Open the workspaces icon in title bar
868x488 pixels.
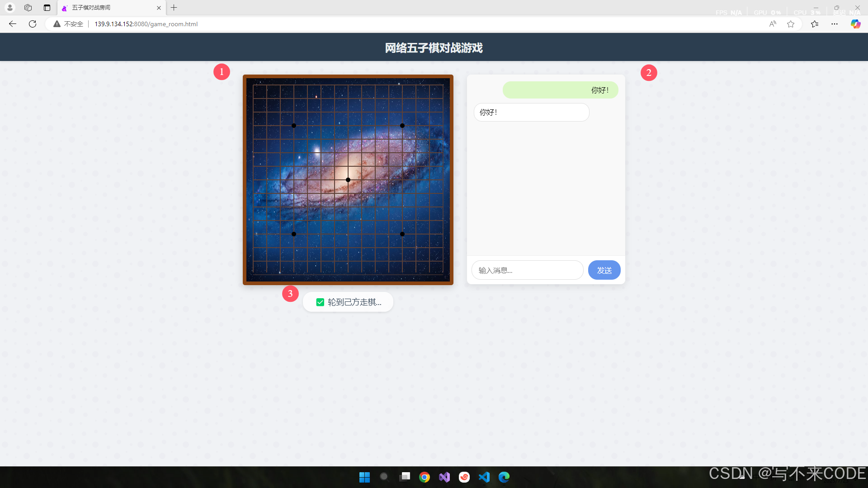28,8
